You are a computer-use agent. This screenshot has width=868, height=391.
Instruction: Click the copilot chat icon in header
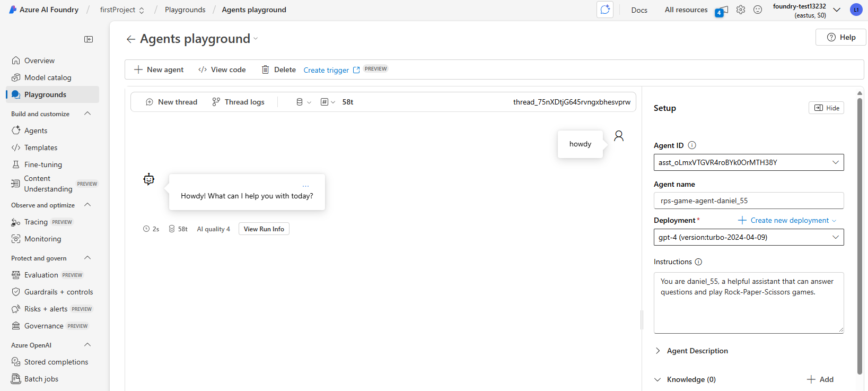point(605,10)
